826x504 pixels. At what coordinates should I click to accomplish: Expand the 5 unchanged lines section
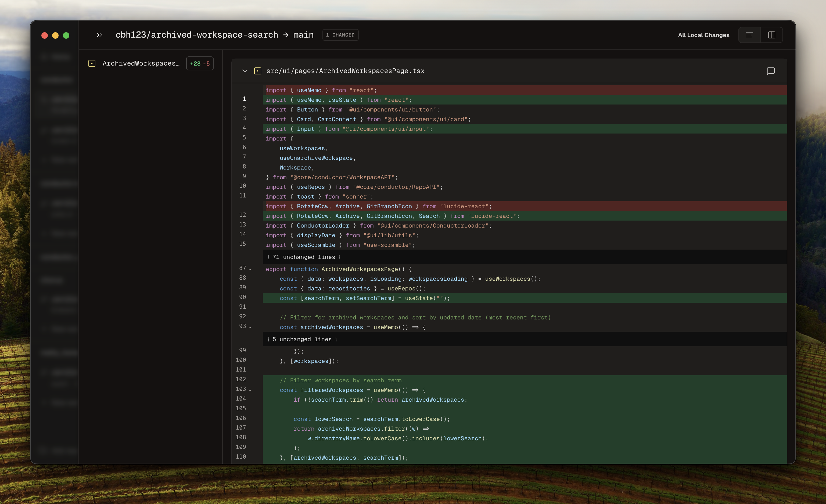(x=302, y=339)
